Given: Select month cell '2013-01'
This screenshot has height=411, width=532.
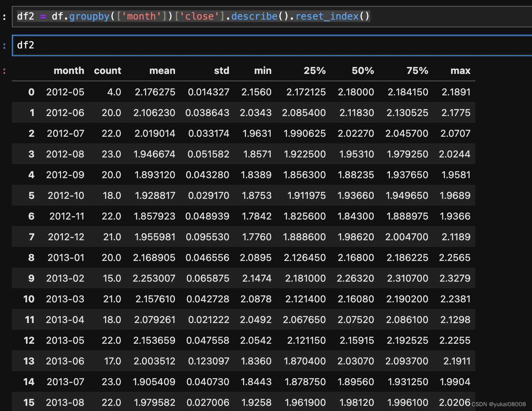Looking at the screenshot, I should pyautogui.click(x=66, y=258).
